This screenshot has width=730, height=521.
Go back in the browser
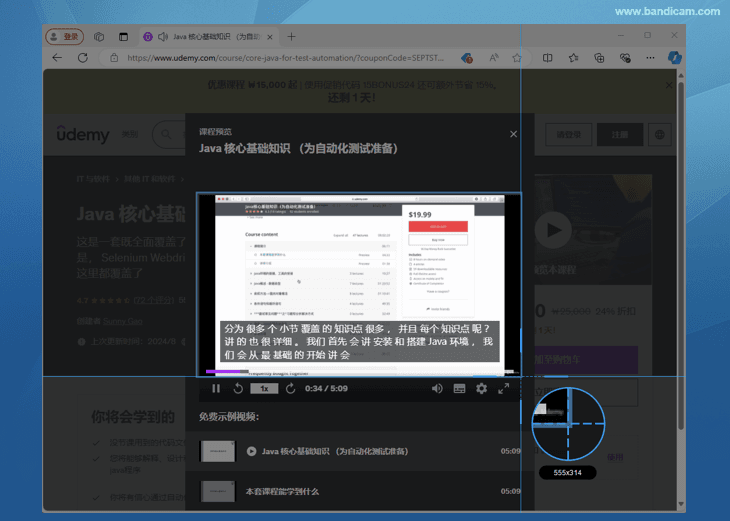point(57,58)
